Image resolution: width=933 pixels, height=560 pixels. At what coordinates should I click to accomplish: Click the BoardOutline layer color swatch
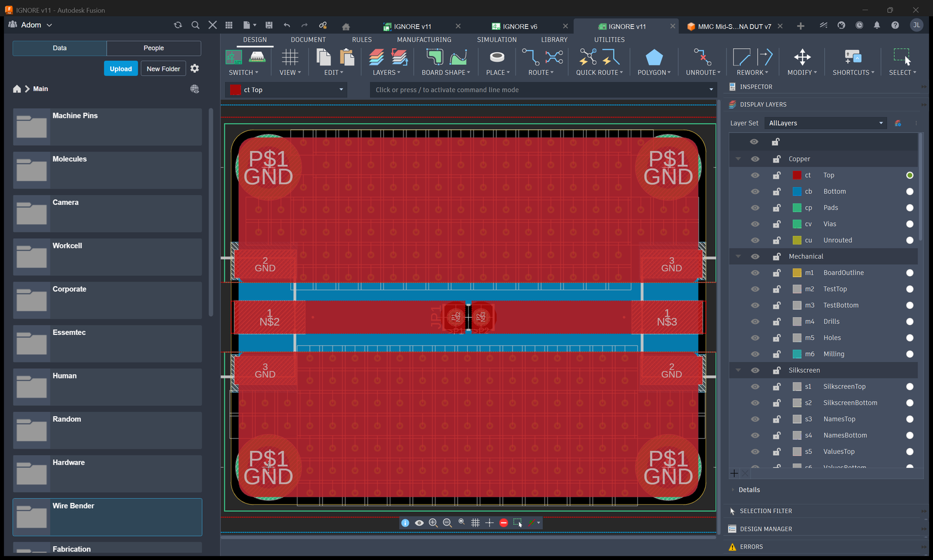coord(797,273)
